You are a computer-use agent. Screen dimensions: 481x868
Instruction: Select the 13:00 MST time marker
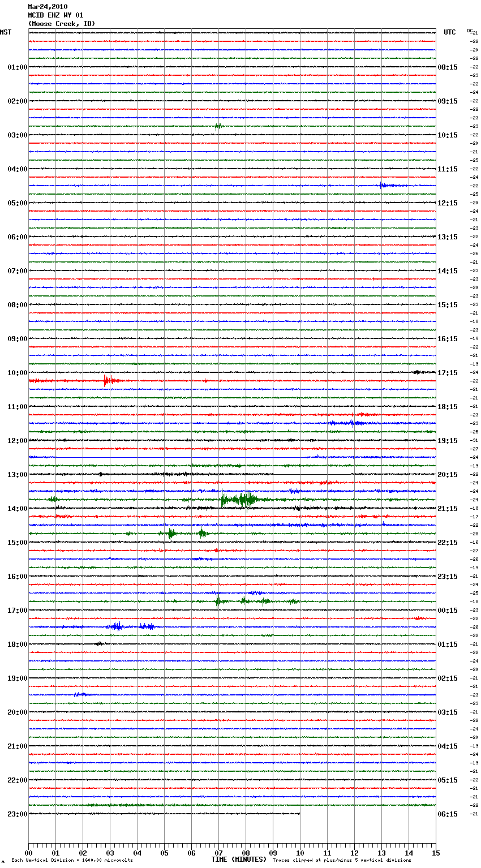(17, 474)
